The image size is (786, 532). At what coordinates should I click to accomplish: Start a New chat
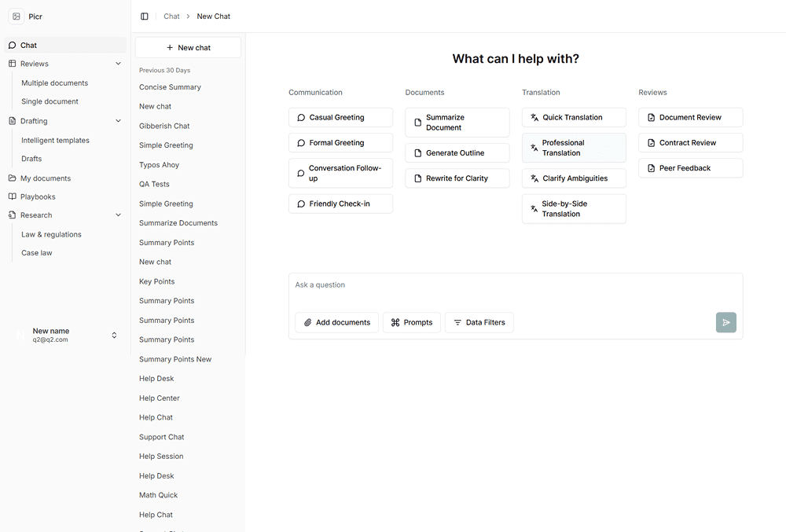tap(188, 48)
